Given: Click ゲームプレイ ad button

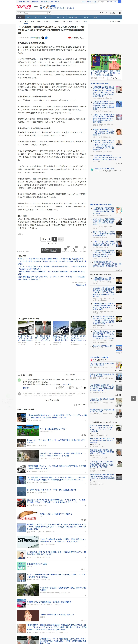Looking at the screenshot, I should coord(114,78).
